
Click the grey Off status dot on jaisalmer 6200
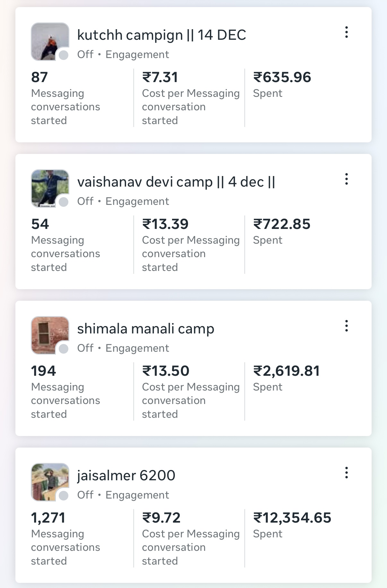64,496
